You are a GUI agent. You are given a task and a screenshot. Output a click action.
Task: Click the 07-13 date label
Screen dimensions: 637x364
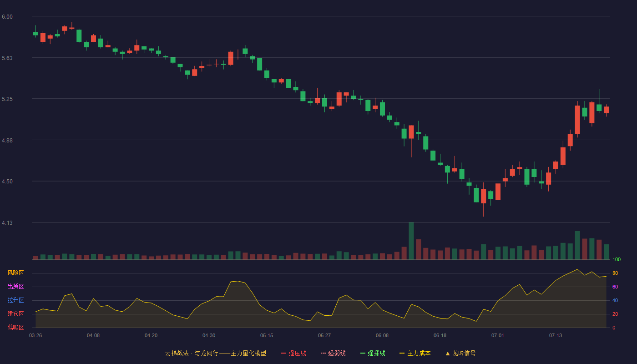click(556, 335)
